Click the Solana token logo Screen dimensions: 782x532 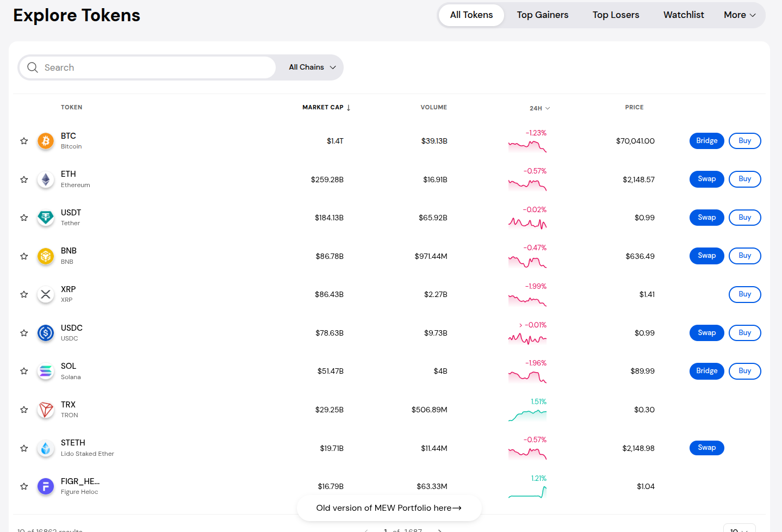(x=46, y=371)
